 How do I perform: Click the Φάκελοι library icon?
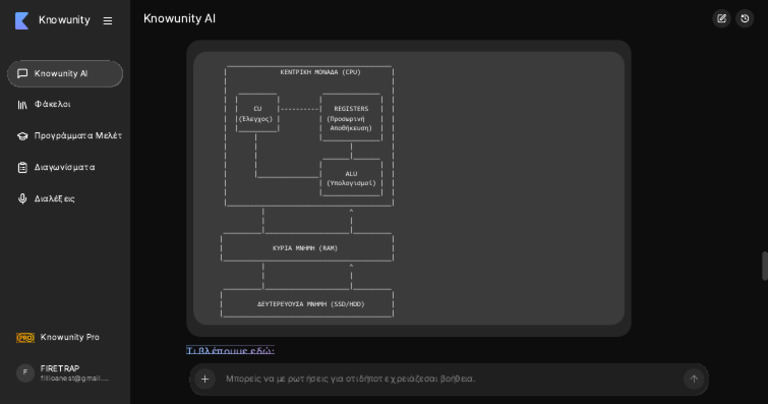pyautogui.click(x=22, y=105)
